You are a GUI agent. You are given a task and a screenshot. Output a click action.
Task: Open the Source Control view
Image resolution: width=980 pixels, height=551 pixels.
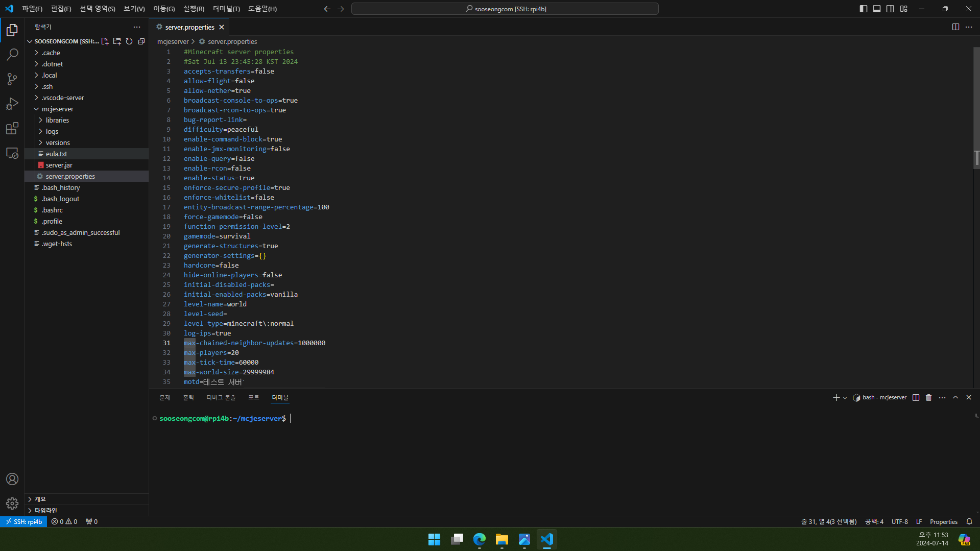point(12,79)
